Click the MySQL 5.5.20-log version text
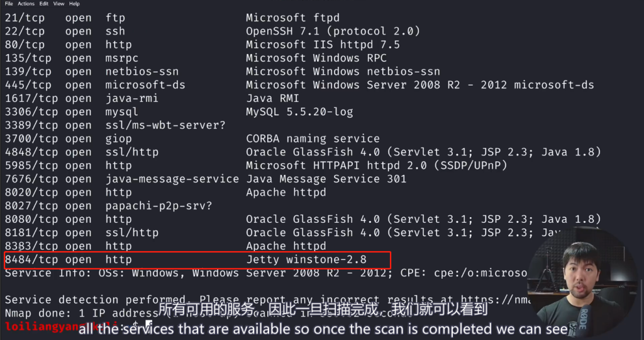Screen dimensions: 644x340 [299, 112]
